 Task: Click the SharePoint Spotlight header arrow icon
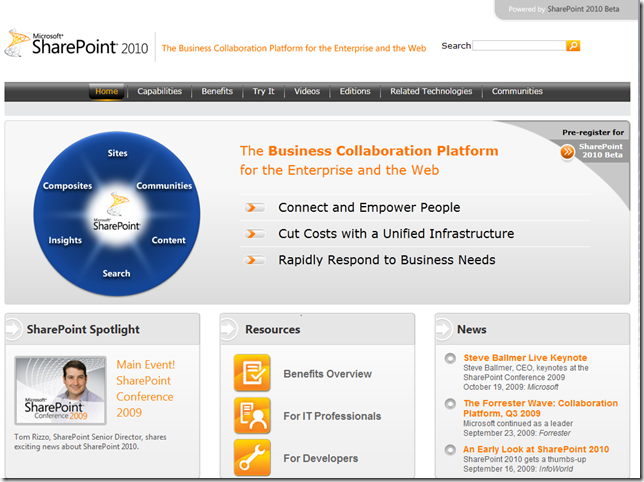pos(14,329)
